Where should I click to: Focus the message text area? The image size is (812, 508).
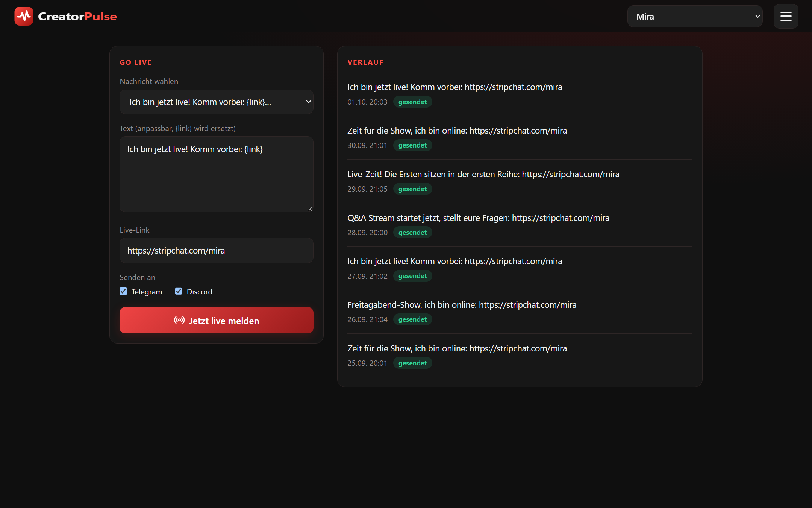(x=216, y=174)
